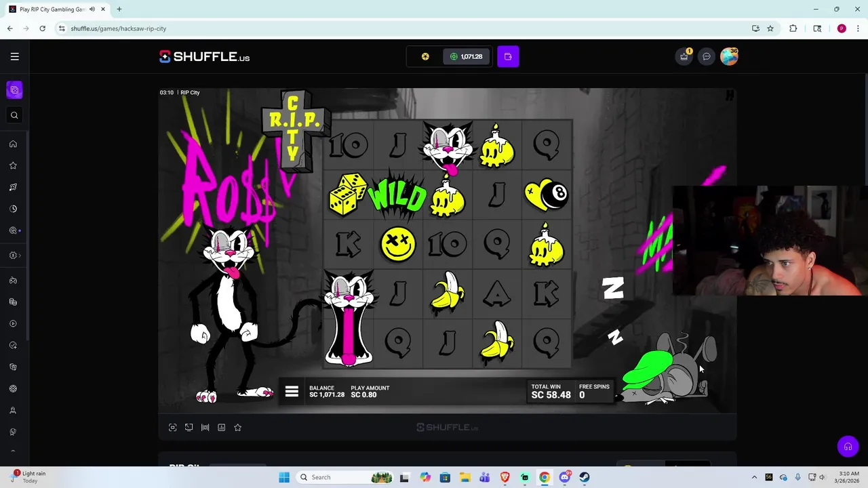Click the rocket icon in the sidebar
This screenshot has height=488, width=868.
point(13,187)
